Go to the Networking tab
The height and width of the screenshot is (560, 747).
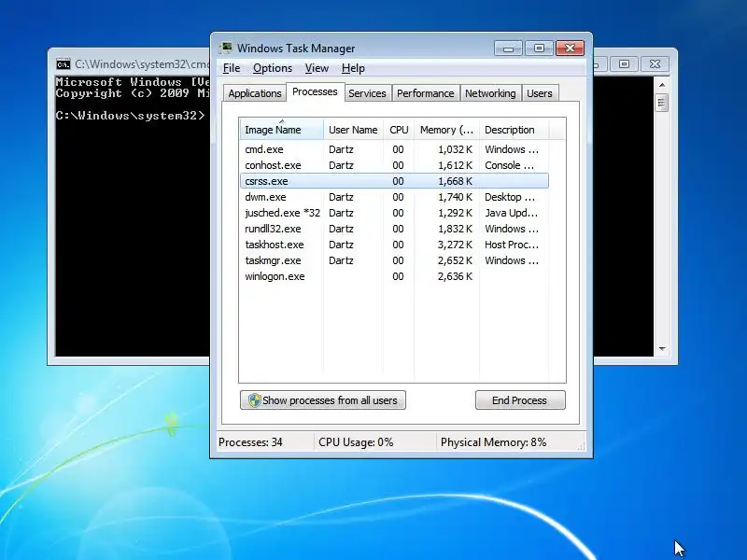490,93
